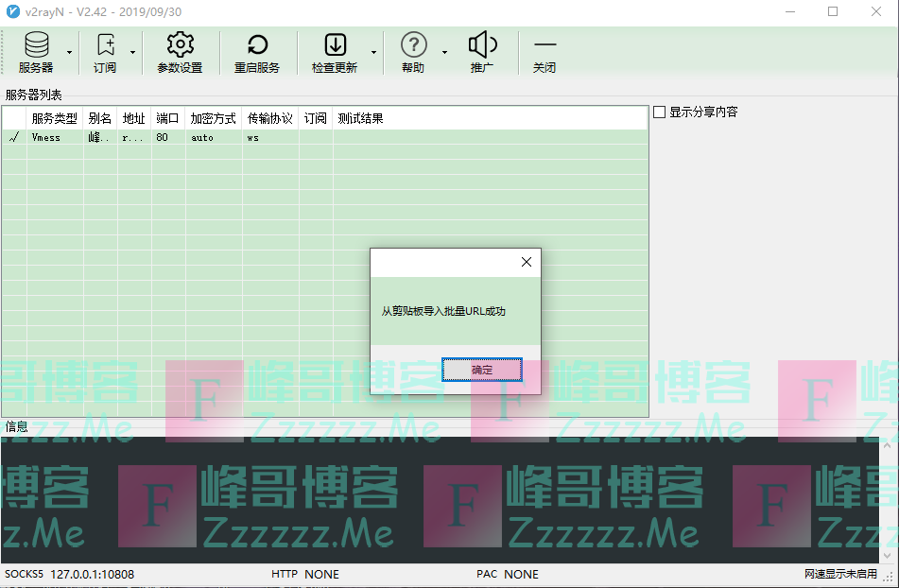Select the Vmess server row
Image resolution: width=899 pixels, height=588 pixels.
tap(325, 137)
